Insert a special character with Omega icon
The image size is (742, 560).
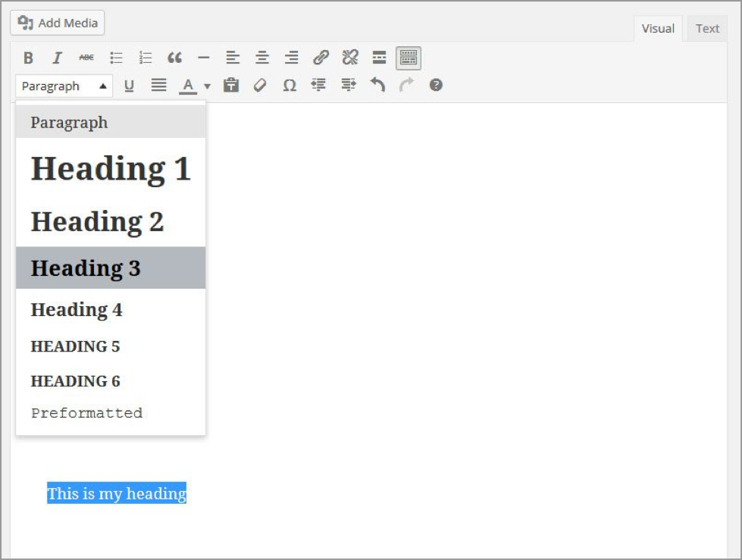[289, 85]
